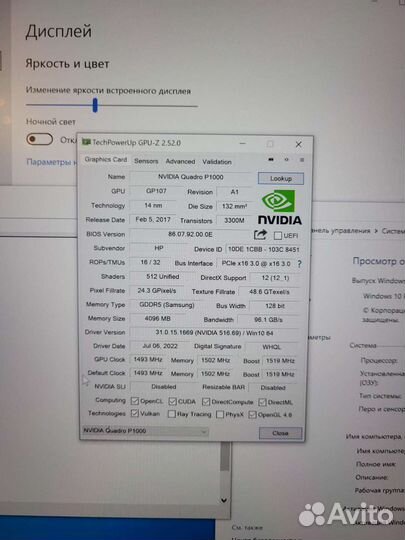
Task: Click the Memory Type value GDDR5 (Samsung)
Action: pyautogui.click(x=167, y=305)
